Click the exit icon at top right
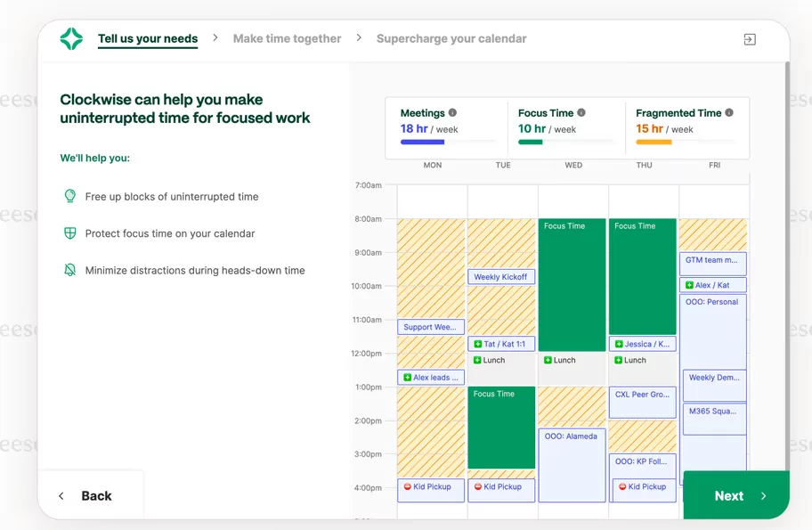This screenshot has width=812, height=530. (750, 39)
